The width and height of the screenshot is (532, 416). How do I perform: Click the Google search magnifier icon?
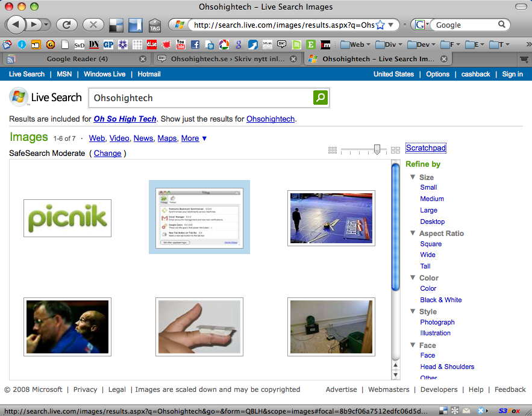[x=501, y=25]
